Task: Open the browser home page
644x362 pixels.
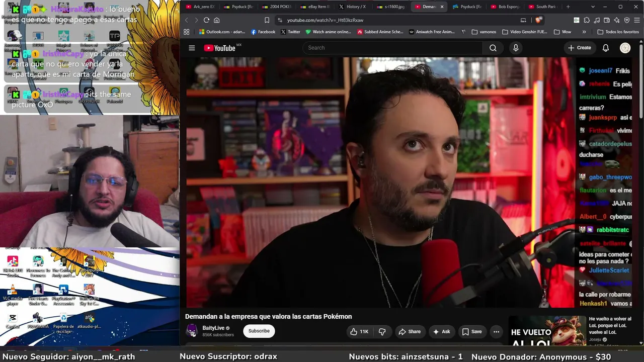Action: click(x=217, y=20)
